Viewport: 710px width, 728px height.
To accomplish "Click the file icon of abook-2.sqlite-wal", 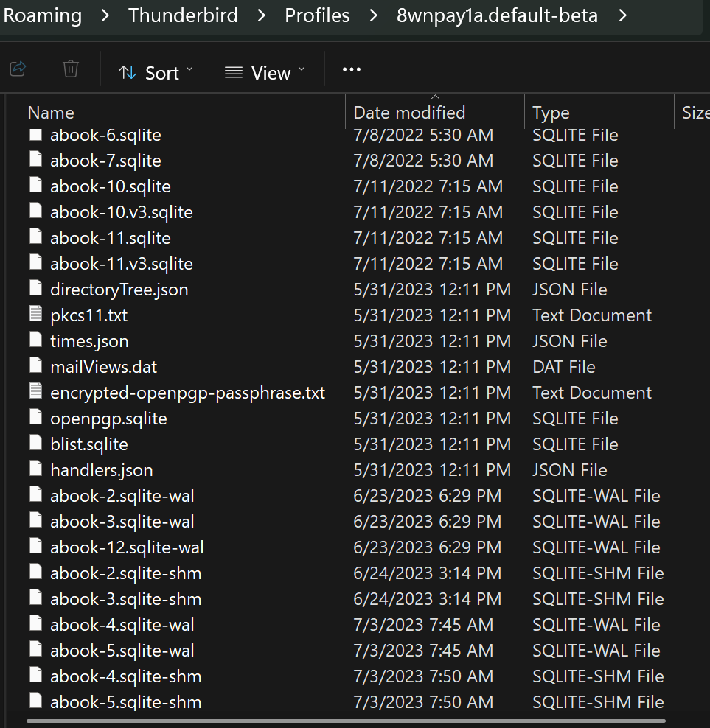I will coord(36,494).
